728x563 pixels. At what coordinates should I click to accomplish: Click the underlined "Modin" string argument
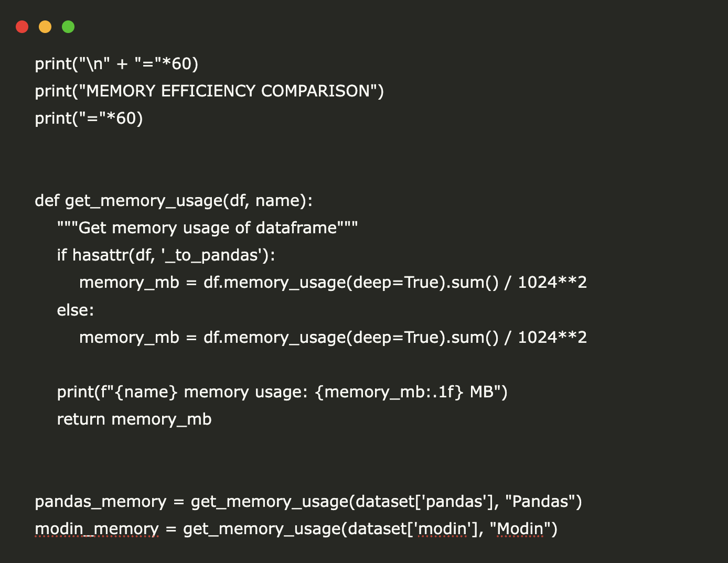[x=520, y=529]
